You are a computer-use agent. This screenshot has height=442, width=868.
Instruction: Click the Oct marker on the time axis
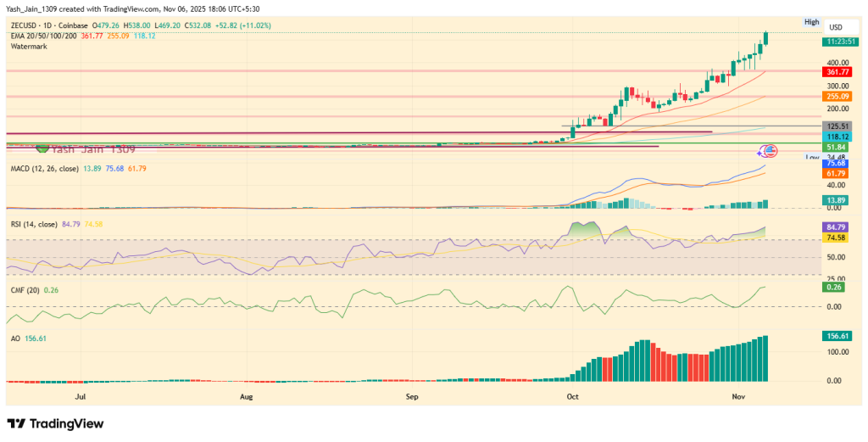(x=572, y=396)
